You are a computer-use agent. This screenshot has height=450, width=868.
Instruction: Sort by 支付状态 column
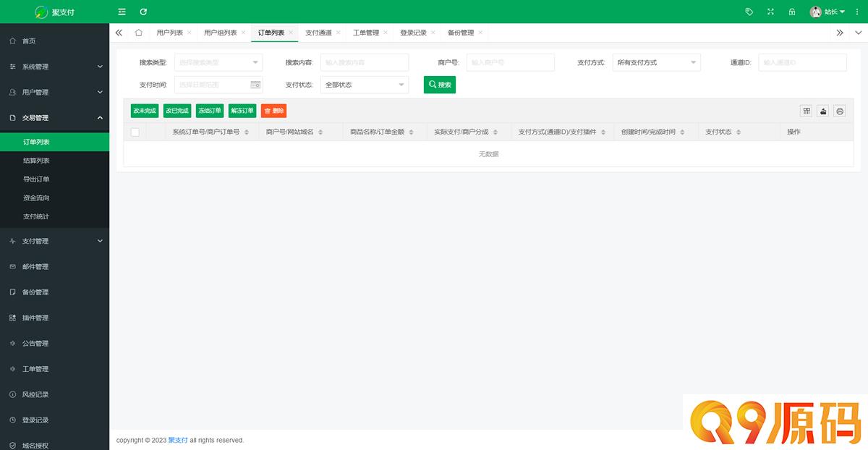tap(738, 132)
